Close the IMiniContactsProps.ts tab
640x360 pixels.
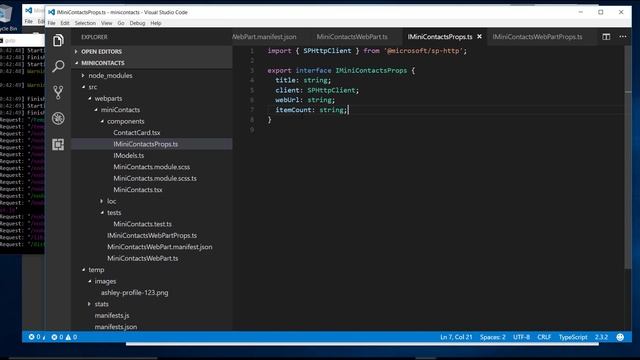click(x=480, y=37)
